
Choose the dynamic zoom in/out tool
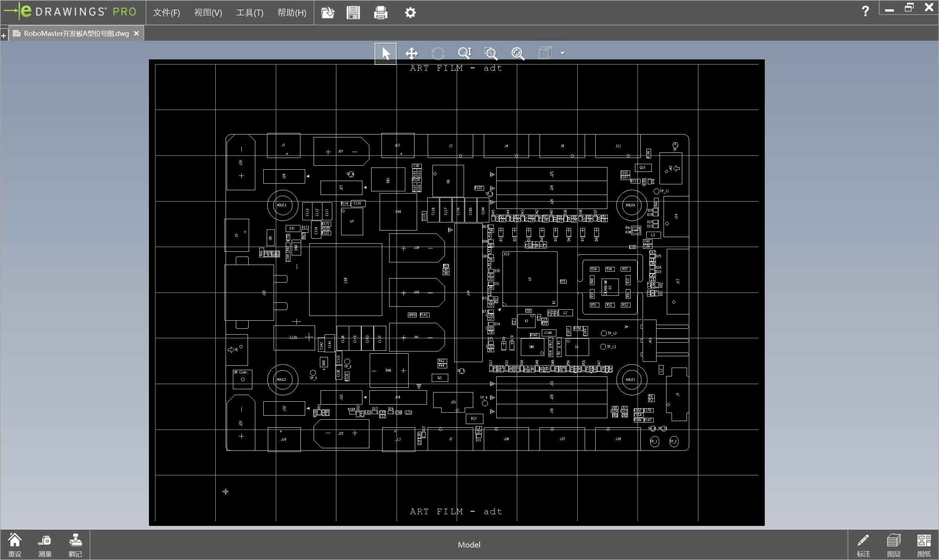[x=464, y=53]
